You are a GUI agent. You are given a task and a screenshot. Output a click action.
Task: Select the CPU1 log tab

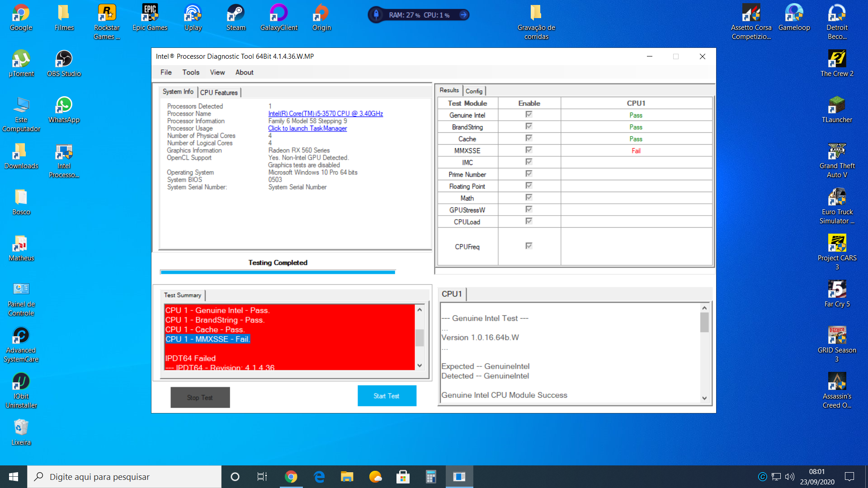[x=452, y=294]
